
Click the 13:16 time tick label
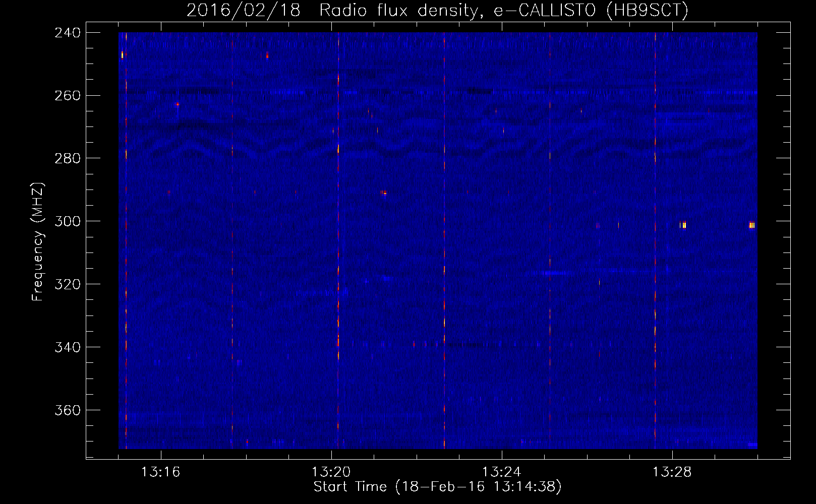(x=161, y=472)
